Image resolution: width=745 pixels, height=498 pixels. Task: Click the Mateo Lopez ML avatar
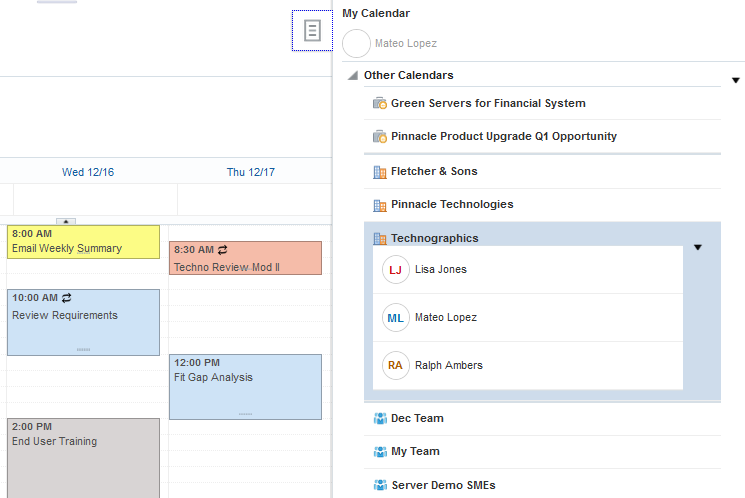pyautogui.click(x=396, y=317)
